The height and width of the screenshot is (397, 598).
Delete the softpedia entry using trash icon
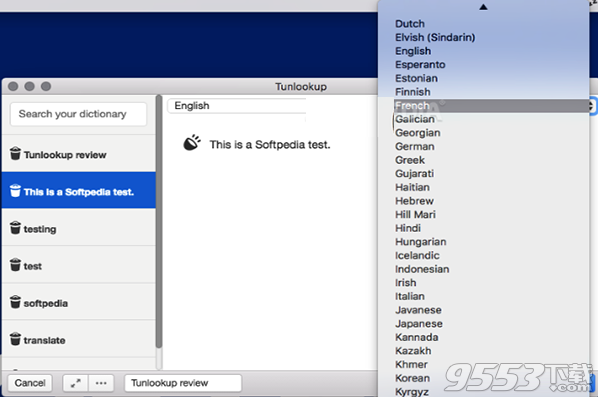(x=15, y=301)
